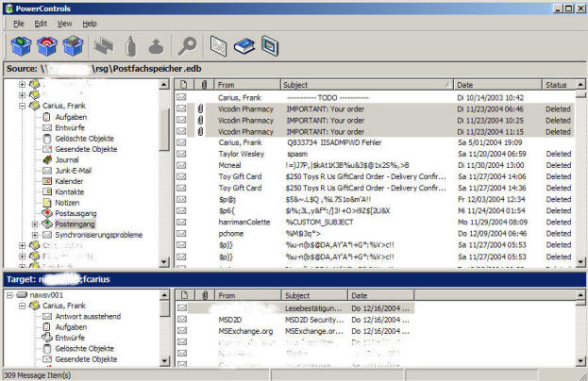Click the grayed glue bottle paste icon
588x381 pixels.
pos(130,46)
